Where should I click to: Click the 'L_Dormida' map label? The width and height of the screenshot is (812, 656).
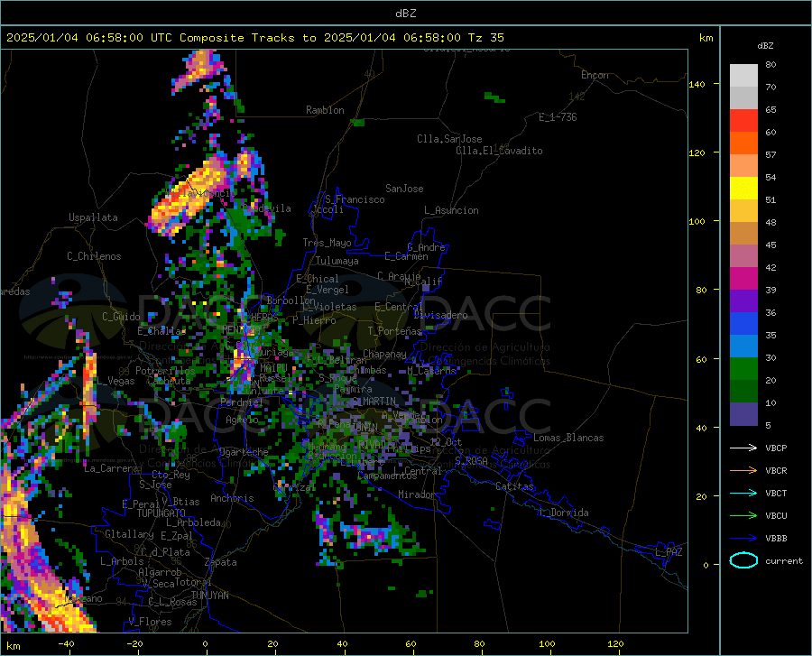(563, 513)
